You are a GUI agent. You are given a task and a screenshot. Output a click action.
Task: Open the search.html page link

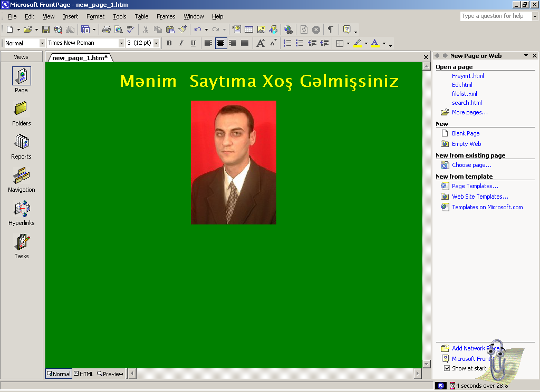[467, 103]
